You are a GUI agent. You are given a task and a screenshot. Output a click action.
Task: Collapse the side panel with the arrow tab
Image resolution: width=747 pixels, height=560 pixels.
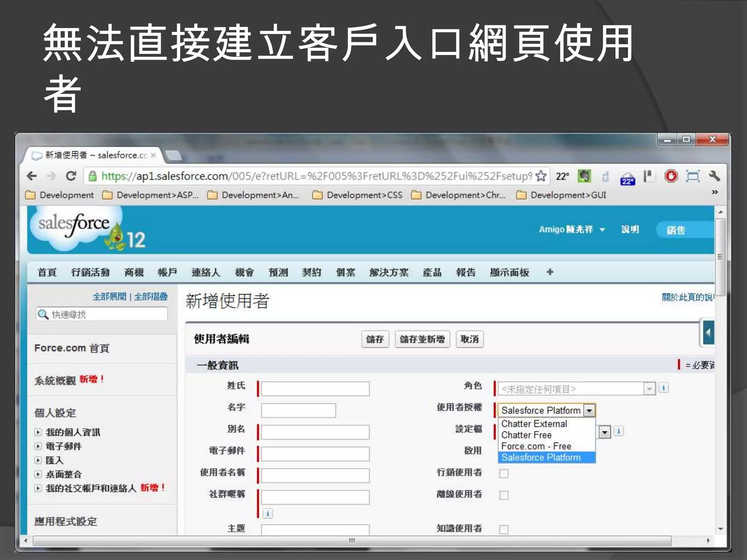[x=708, y=332]
